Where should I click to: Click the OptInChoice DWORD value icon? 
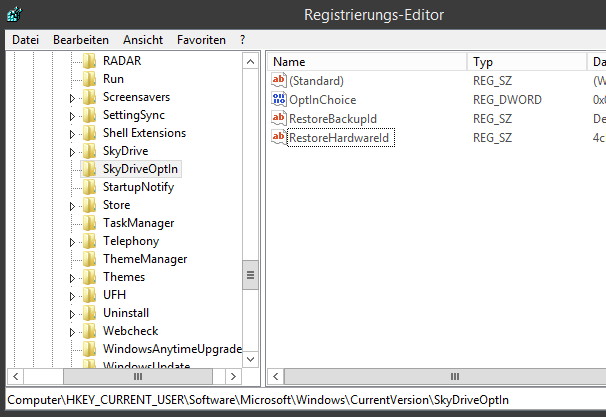[x=279, y=100]
